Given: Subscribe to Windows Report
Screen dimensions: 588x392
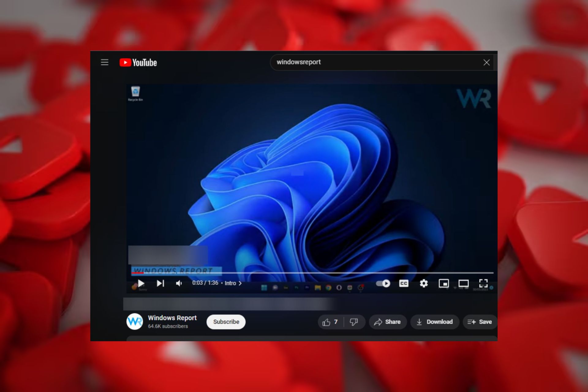Looking at the screenshot, I should (x=226, y=322).
